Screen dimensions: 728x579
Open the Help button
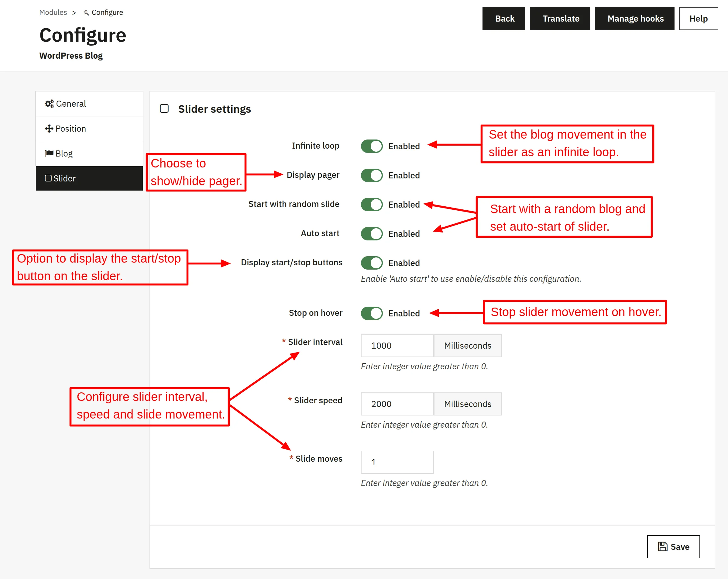click(698, 19)
